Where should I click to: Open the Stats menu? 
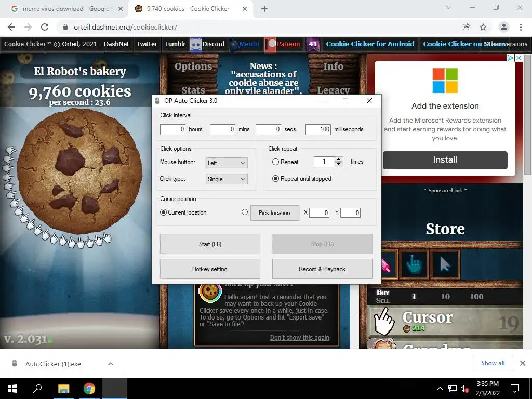(x=193, y=90)
